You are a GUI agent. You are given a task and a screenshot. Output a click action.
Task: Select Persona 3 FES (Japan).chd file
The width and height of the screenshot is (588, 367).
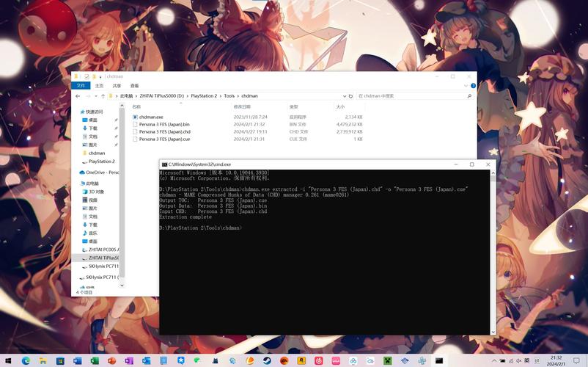[x=165, y=131]
